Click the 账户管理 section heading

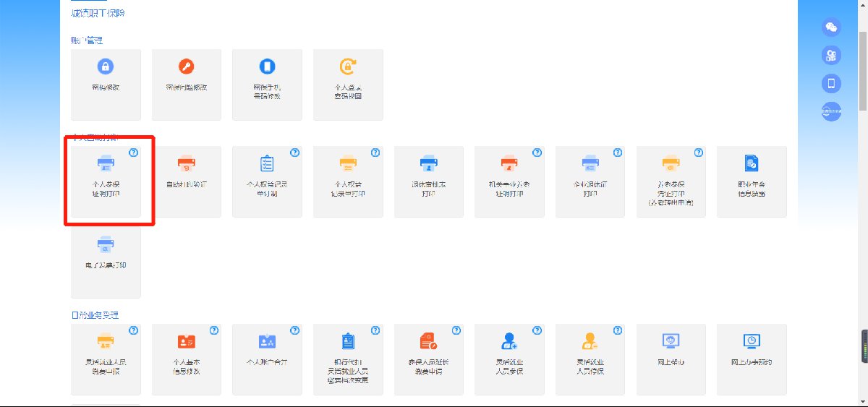(x=87, y=40)
